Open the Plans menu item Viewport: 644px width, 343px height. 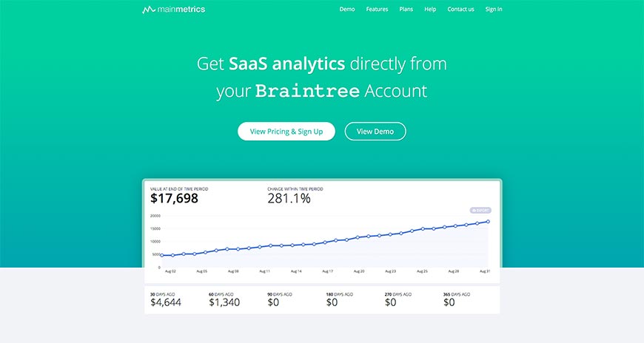(406, 10)
